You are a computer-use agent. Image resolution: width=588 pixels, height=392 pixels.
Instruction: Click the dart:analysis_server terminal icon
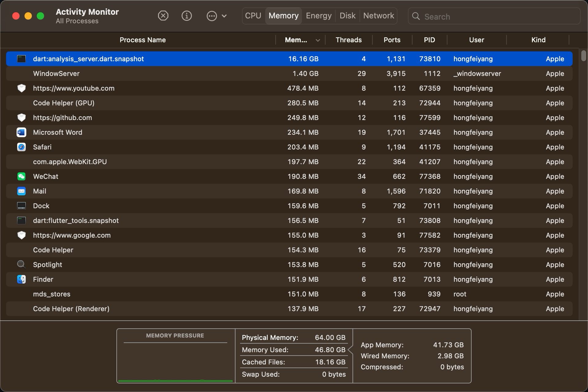click(x=21, y=59)
